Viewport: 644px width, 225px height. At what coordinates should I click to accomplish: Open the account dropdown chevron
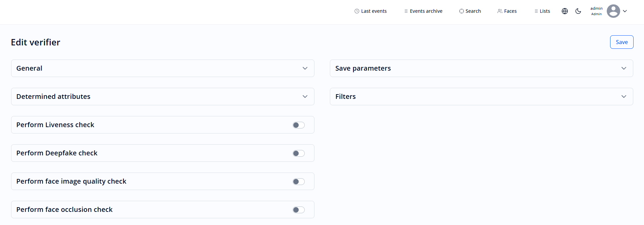(625, 11)
